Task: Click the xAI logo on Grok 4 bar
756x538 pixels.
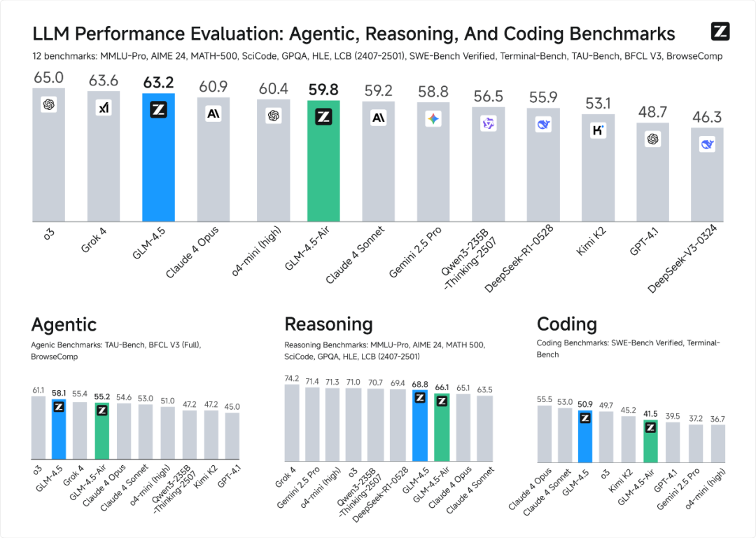Action: pos(103,107)
